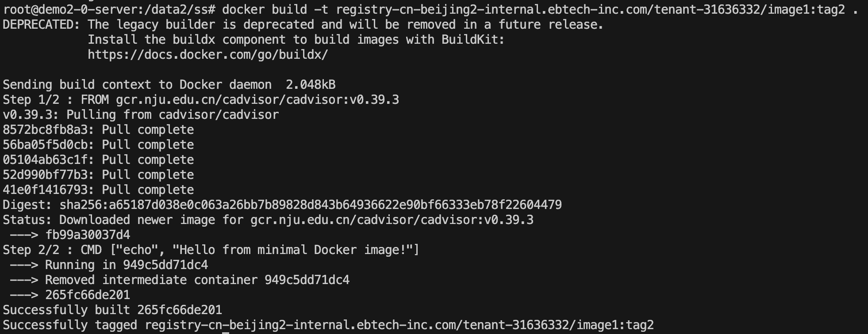
Task: Click the 'Downloaded newer image' status line
Action: (268, 220)
